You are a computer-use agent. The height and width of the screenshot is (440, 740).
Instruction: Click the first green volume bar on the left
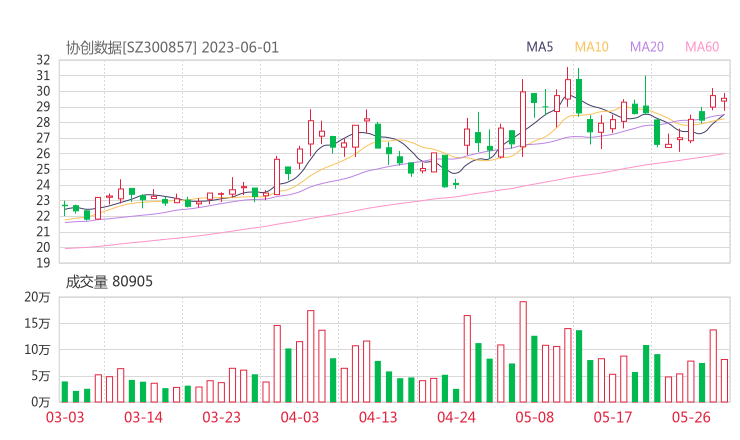(65, 392)
